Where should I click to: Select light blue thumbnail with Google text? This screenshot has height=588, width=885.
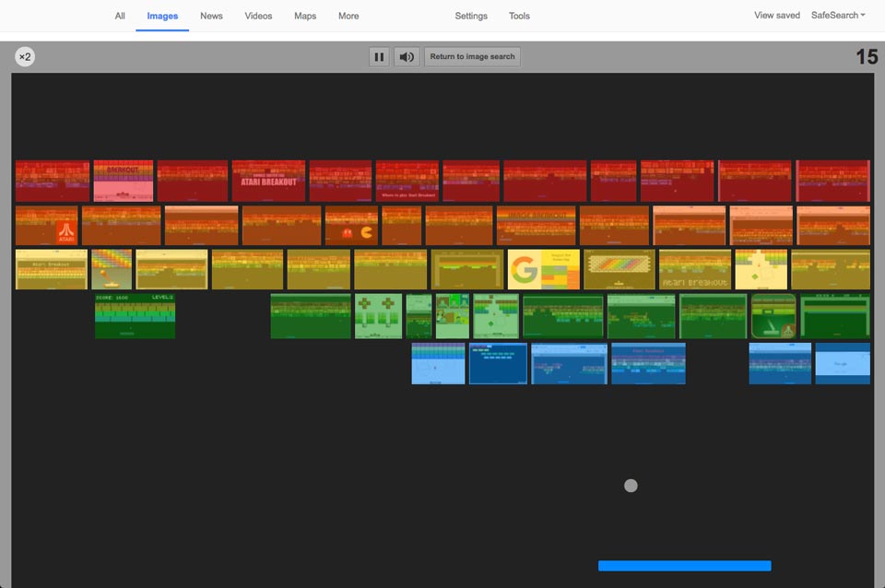843,363
